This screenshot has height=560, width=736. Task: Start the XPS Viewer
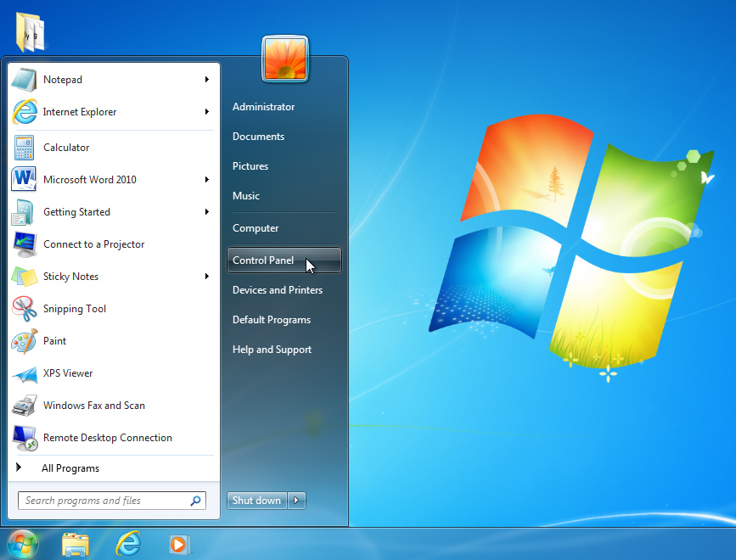[x=68, y=373]
